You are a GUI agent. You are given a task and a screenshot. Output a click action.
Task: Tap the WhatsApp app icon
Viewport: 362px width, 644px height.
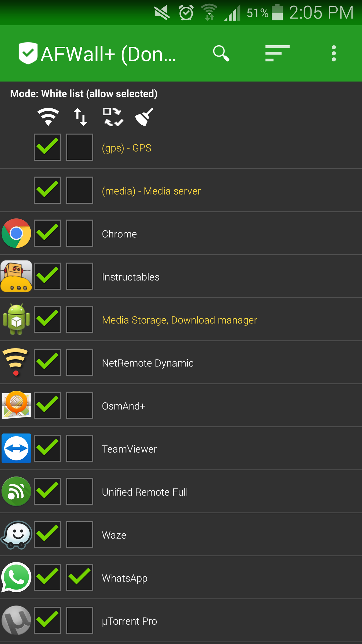[16, 577]
